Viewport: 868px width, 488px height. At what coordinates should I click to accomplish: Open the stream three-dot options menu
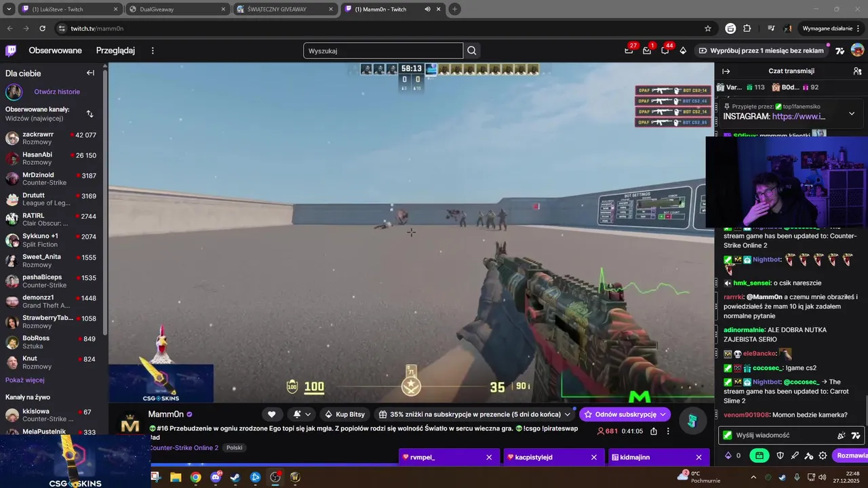point(668,431)
